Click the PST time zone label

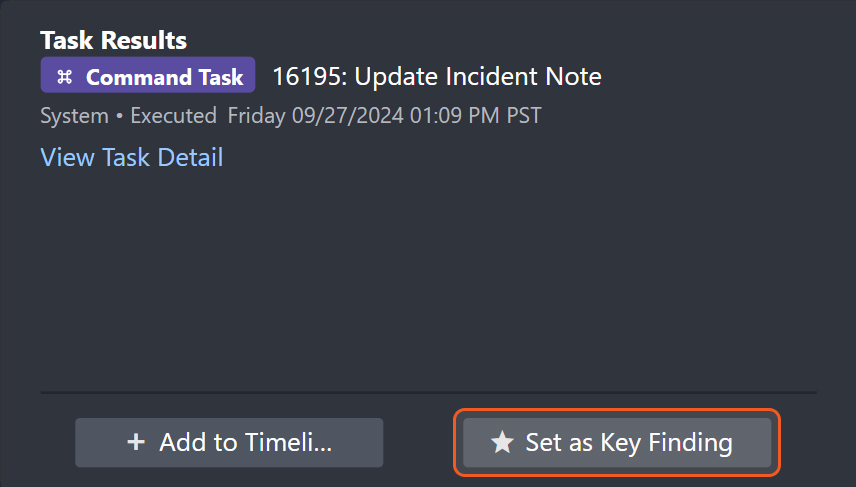tap(523, 116)
